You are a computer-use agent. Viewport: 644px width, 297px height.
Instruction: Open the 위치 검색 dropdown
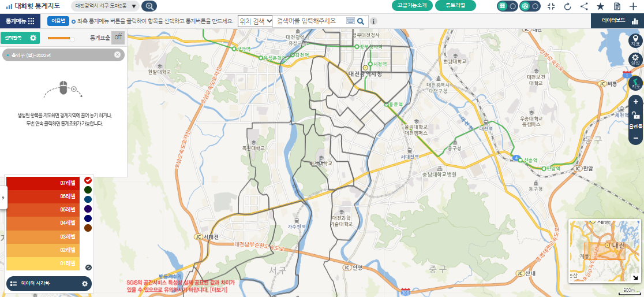[255, 21]
